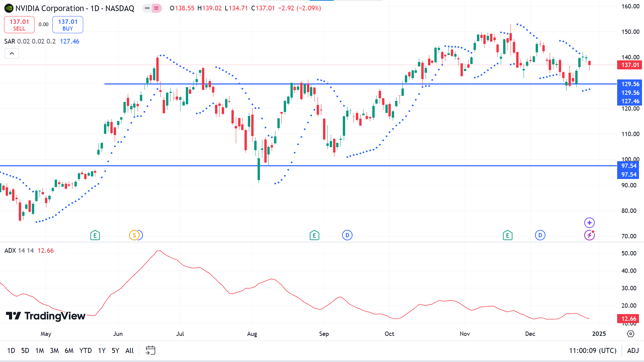Click the purple sparkle news icon

tap(589, 223)
